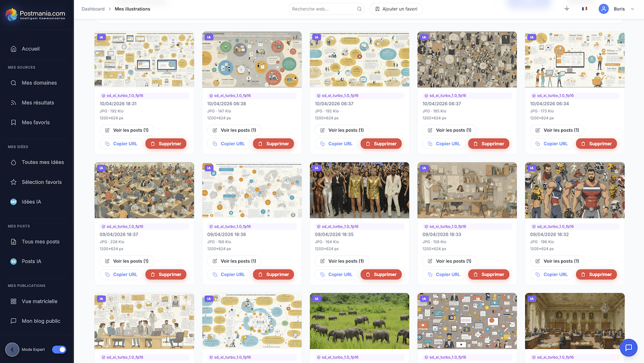The height and width of the screenshot is (363, 644).
Task: Copy URL of 10/04/2026 06:38 image
Action: (x=229, y=144)
